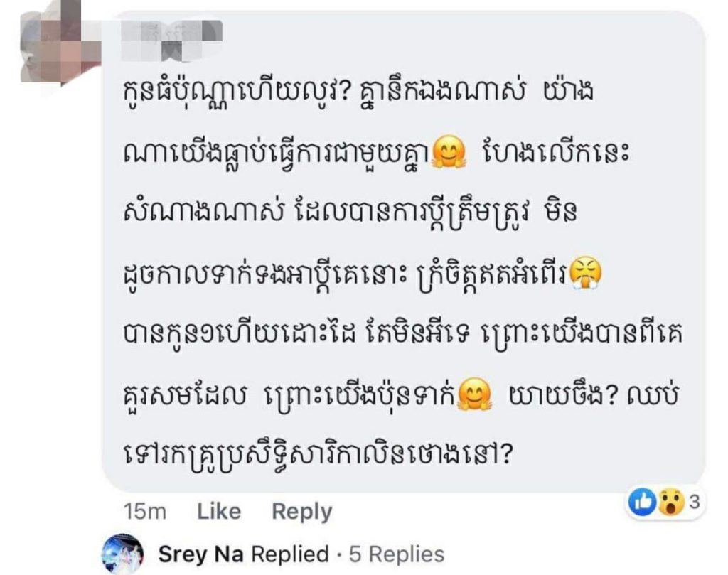Click the blurred commenter name above the comment

(172, 41)
